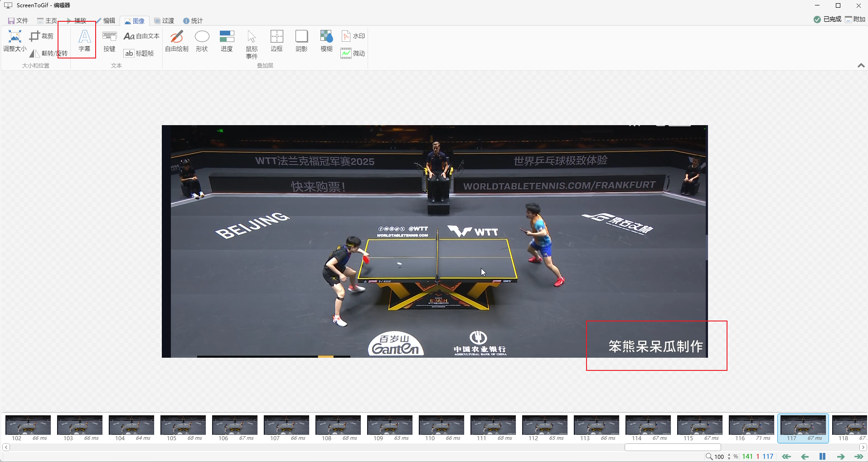Go to the previous frame arrow
The width and height of the screenshot is (868, 462).
click(x=805, y=457)
